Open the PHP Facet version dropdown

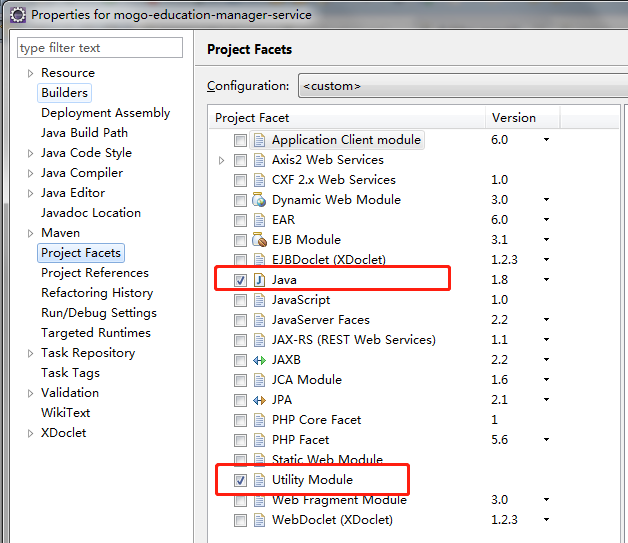(546, 440)
